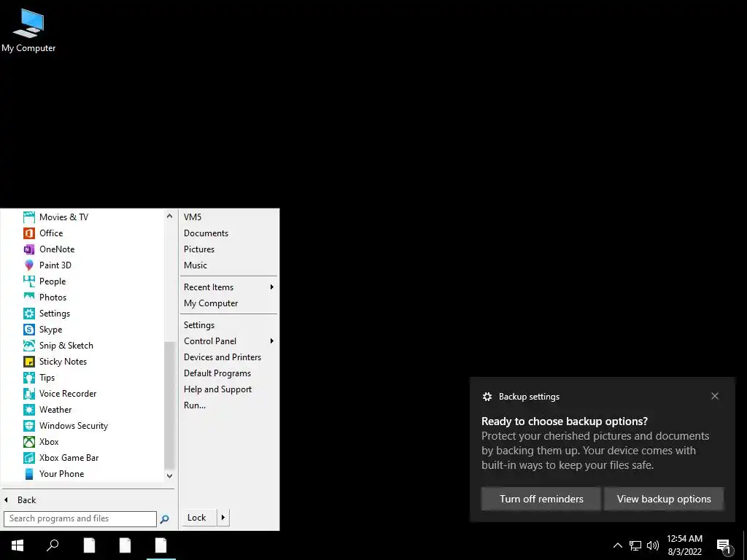Click the Search programs and files field

tap(80, 518)
